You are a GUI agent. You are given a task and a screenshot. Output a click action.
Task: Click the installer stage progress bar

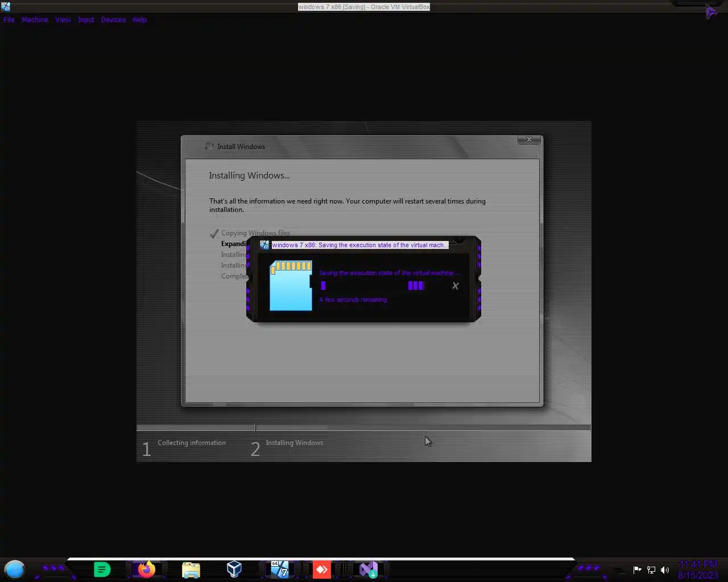363,427
